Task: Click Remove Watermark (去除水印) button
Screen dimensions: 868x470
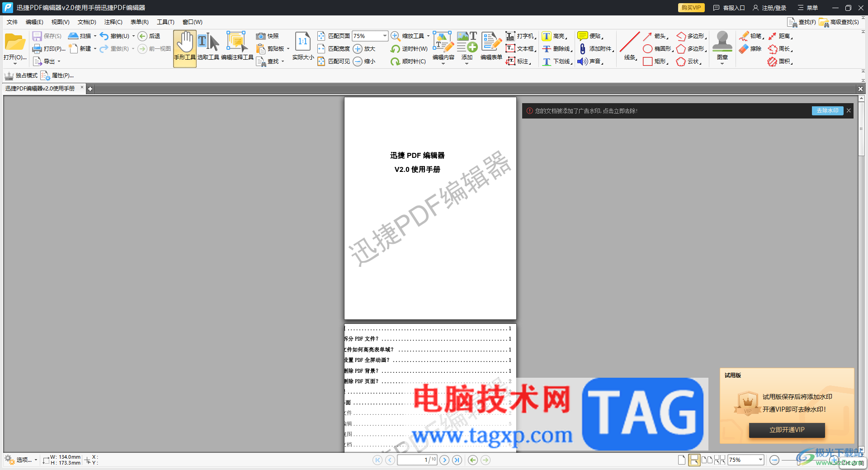Action: click(827, 111)
